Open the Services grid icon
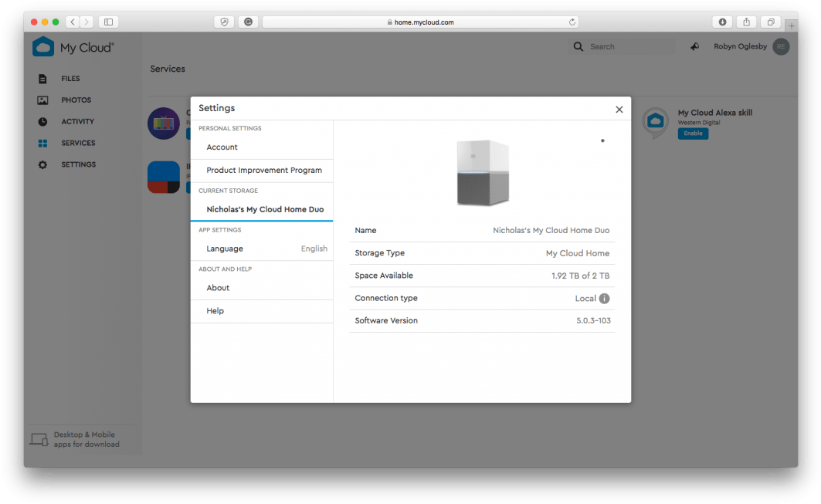Viewport: 821px width, 504px height. (42, 143)
